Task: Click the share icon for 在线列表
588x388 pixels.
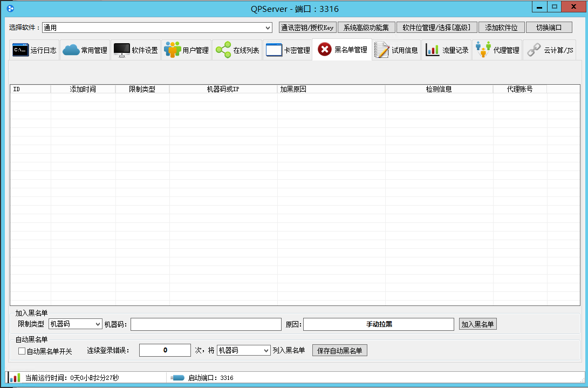Action: (x=223, y=50)
